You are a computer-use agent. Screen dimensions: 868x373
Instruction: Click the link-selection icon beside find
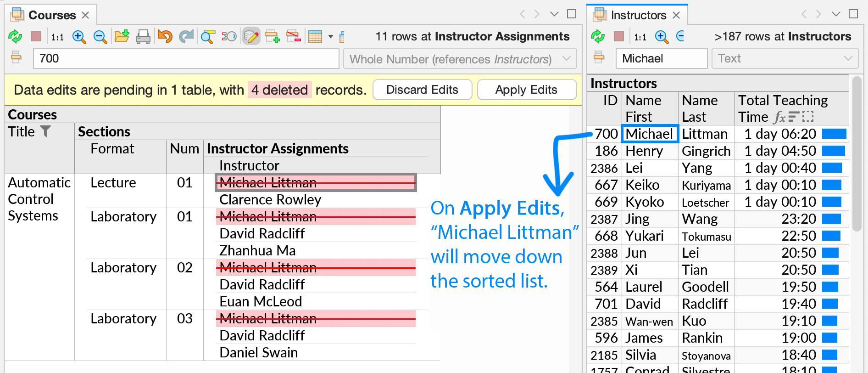(229, 36)
